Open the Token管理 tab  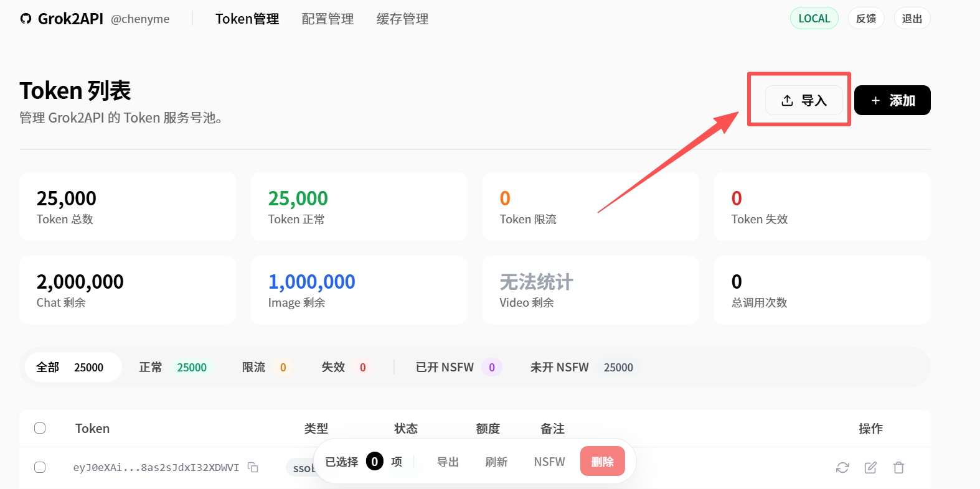pyautogui.click(x=247, y=19)
